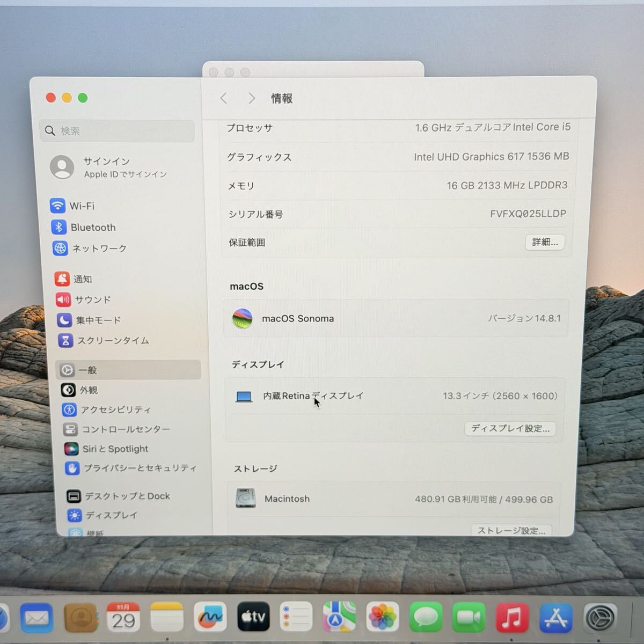Select コントロールセンター in the sidebar

pos(117,429)
